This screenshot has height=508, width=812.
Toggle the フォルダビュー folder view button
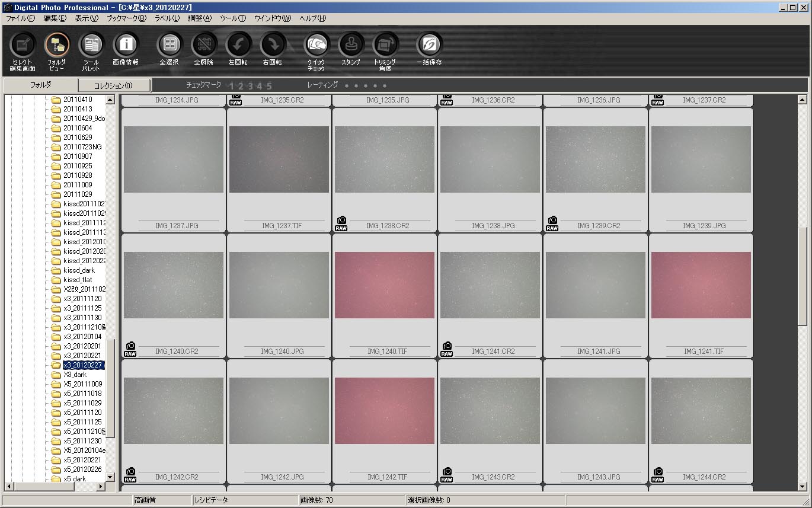57,51
